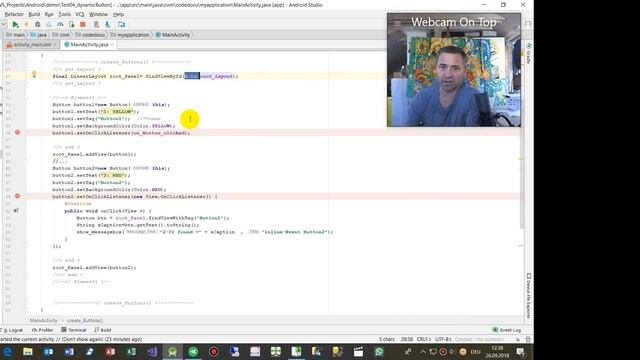Open the Help menu

point(118,14)
